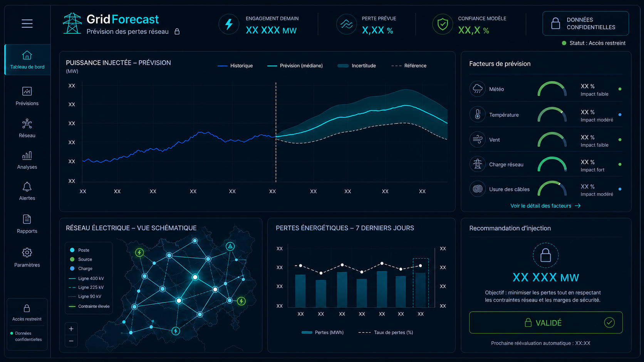Click the Température thermometer icon

pyautogui.click(x=478, y=115)
